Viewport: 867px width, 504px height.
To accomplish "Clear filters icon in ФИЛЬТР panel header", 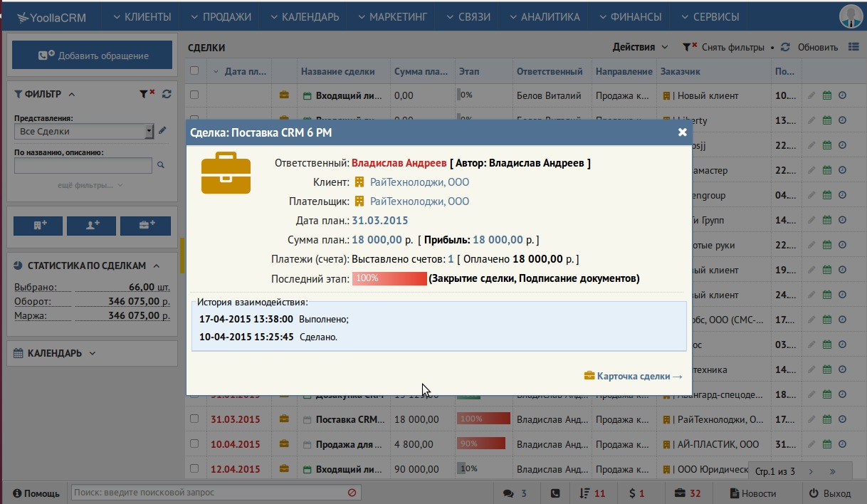I will 147,94.
